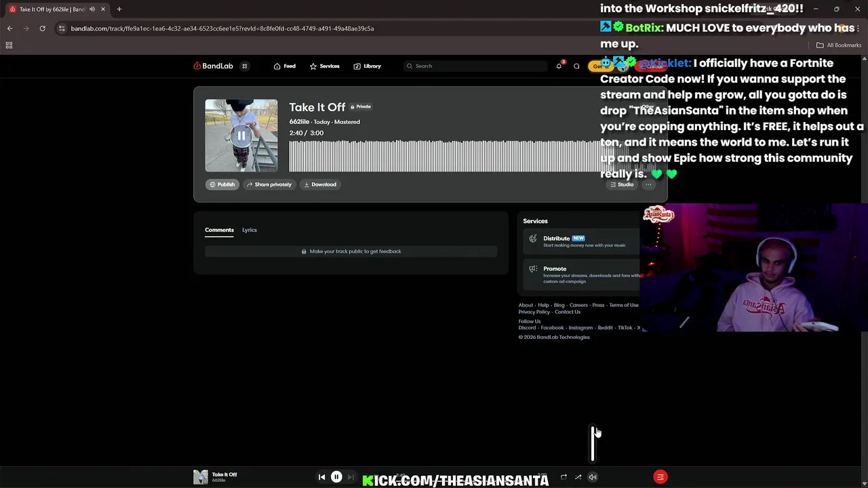Click the browser address bar URL
The image size is (868, 488).
coord(222,28)
